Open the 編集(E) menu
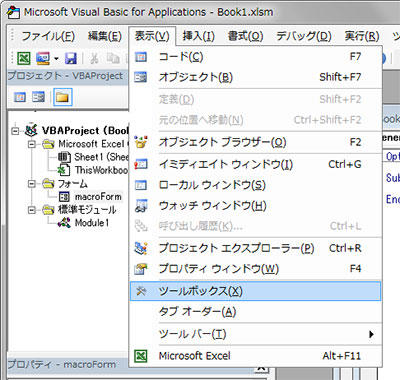Screen dimensions: 400x380 coord(105,36)
